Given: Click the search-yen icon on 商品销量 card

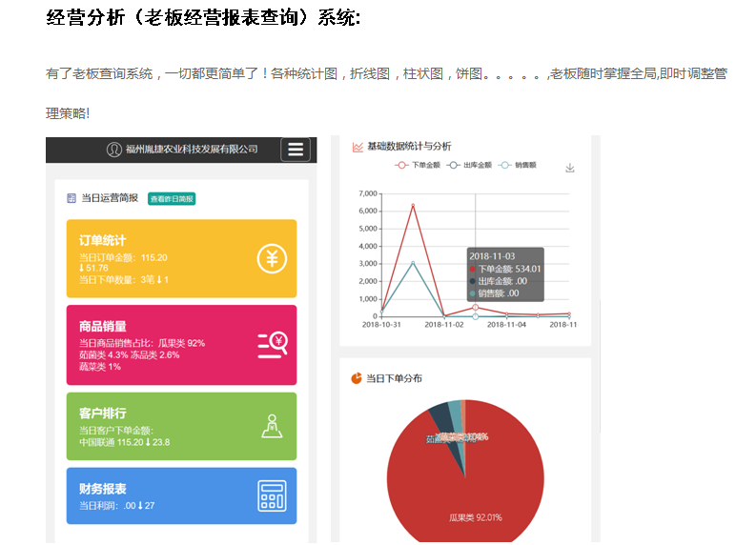Looking at the screenshot, I should click(272, 344).
